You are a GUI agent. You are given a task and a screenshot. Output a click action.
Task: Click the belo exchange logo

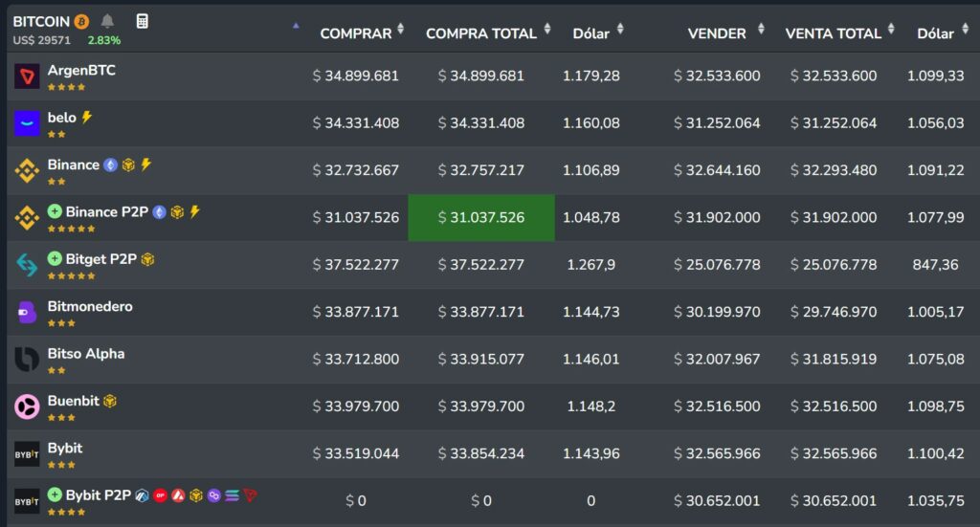click(x=27, y=123)
